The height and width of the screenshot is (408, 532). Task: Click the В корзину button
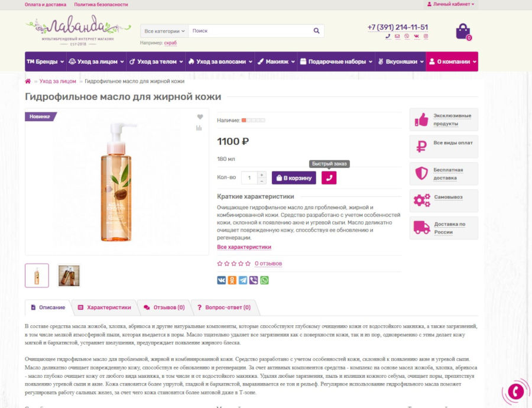point(294,178)
